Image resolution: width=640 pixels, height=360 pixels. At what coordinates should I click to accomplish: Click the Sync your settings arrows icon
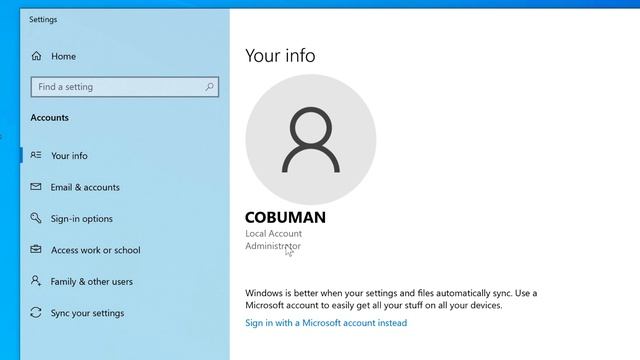36,313
